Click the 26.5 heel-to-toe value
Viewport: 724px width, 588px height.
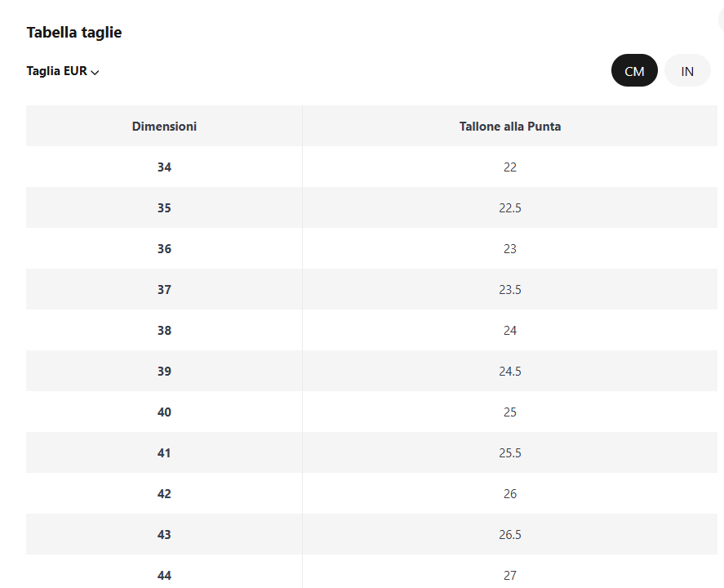tap(510, 534)
